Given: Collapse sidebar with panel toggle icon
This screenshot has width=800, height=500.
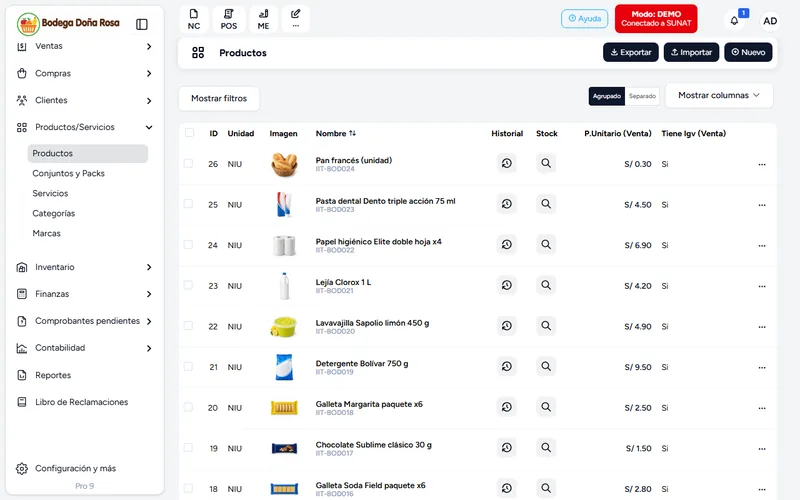Looking at the screenshot, I should [142, 24].
